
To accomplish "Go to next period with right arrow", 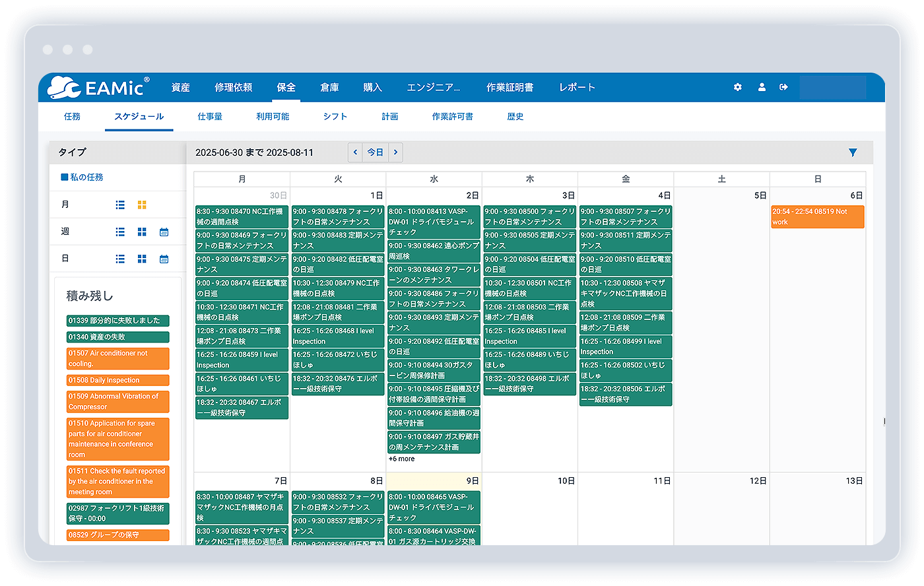I will pos(395,152).
